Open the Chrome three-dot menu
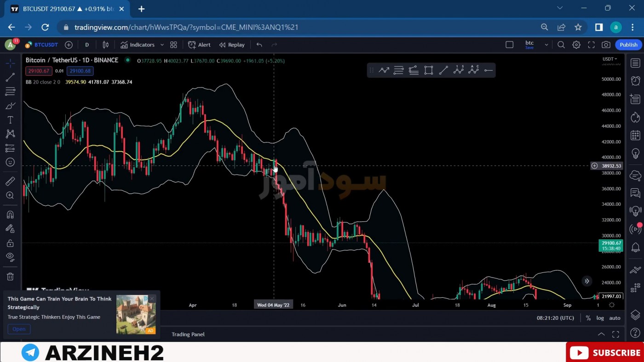The image size is (644, 362). [x=633, y=27]
